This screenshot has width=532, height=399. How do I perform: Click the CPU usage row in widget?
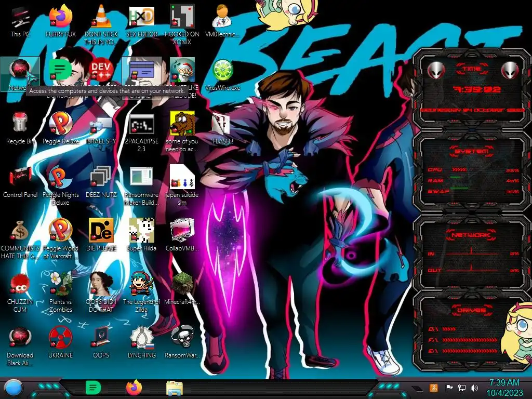[473, 170]
